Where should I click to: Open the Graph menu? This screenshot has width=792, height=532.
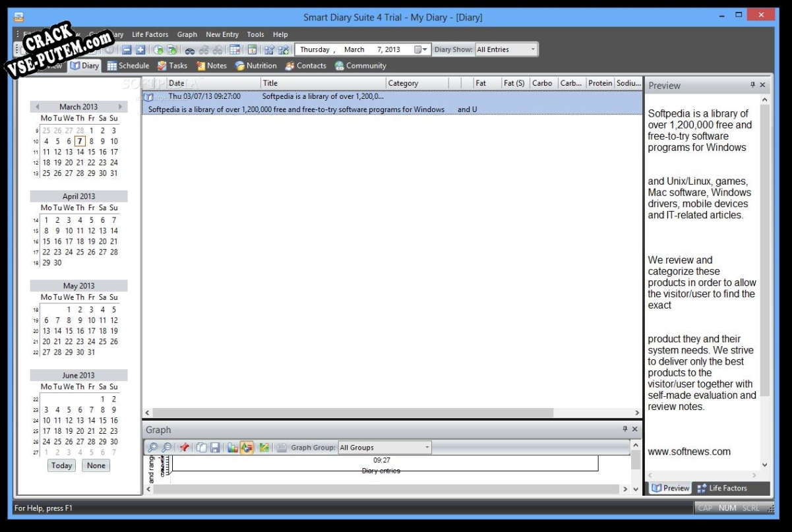(x=187, y=34)
